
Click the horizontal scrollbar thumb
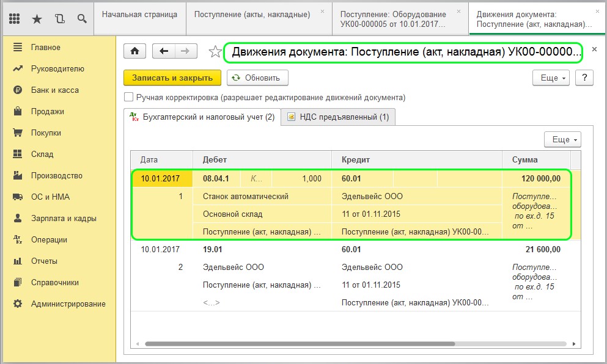point(300,344)
